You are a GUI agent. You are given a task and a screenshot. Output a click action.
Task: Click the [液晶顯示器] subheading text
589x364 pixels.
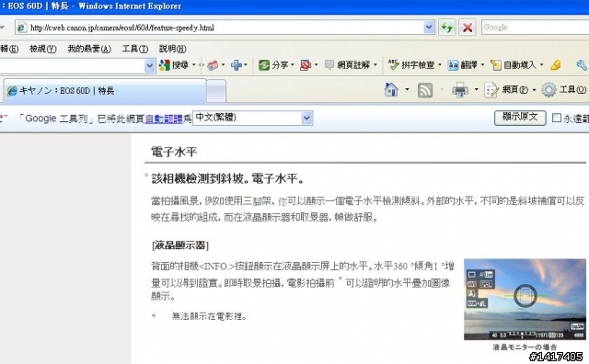[180, 245]
